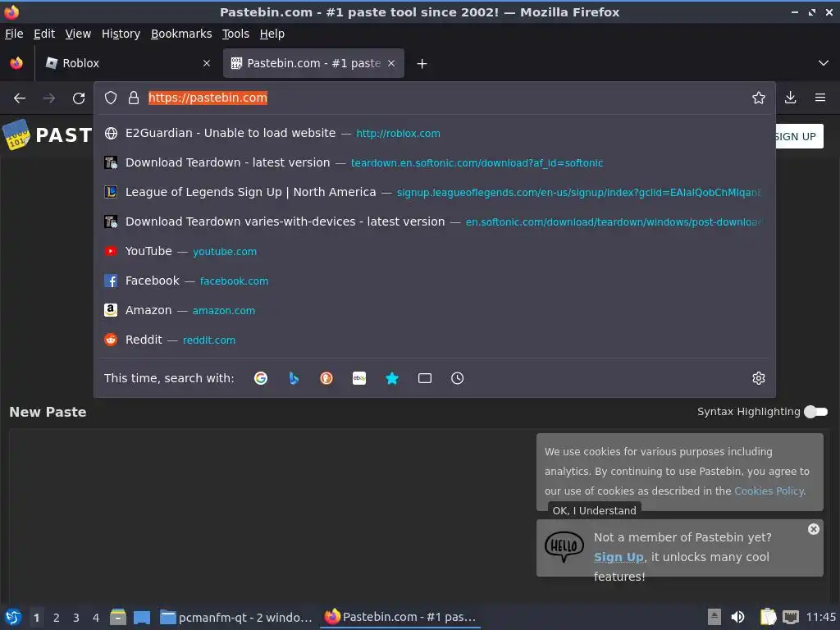Click OK, I Understand cookie button
This screenshot has width=840, height=630.
tap(594, 510)
